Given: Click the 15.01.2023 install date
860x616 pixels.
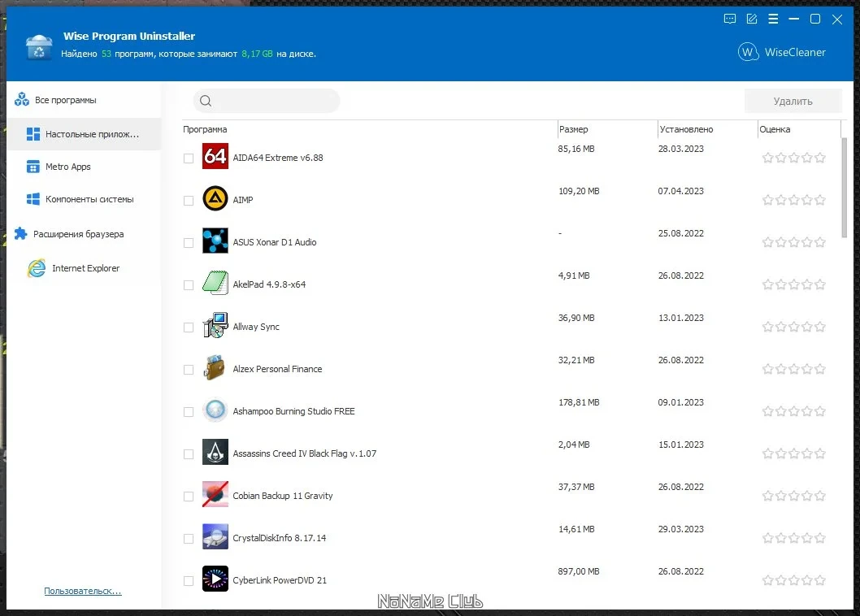Looking at the screenshot, I should pyautogui.click(x=680, y=445).
